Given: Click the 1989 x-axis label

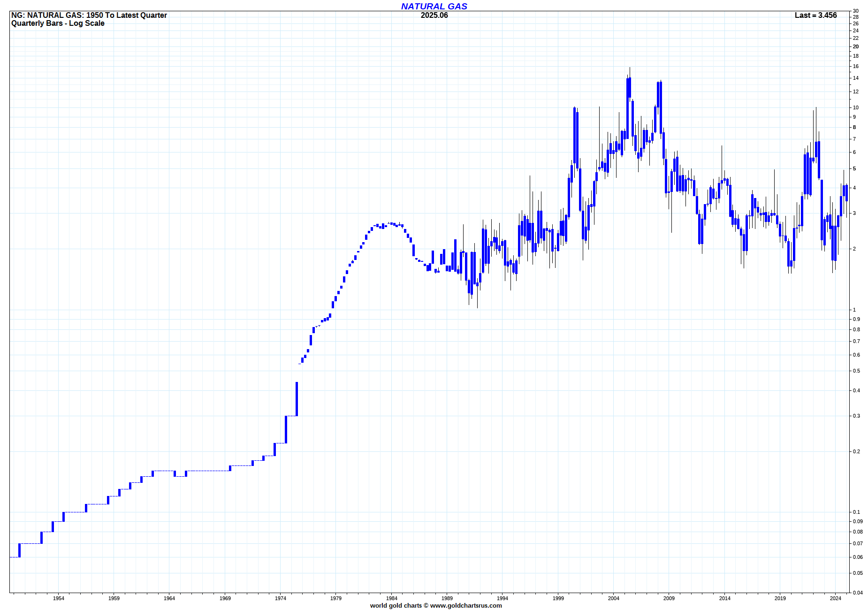Looking at the screenshot, I should click(447, 598).
